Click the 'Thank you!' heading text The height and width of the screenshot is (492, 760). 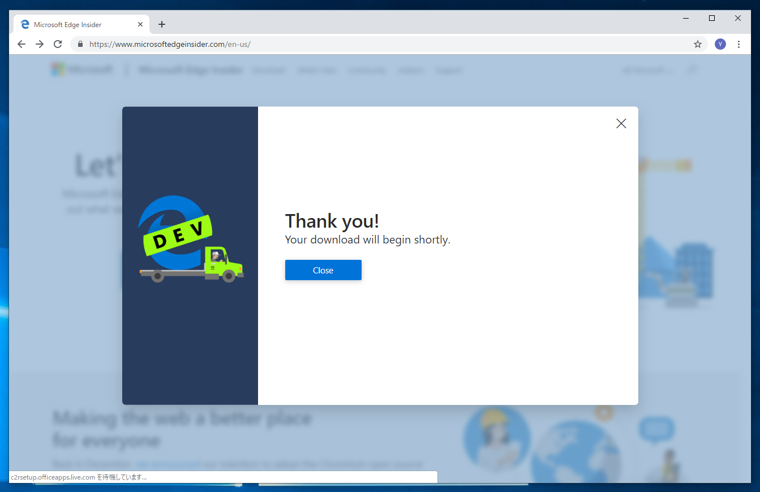[332, 221]
